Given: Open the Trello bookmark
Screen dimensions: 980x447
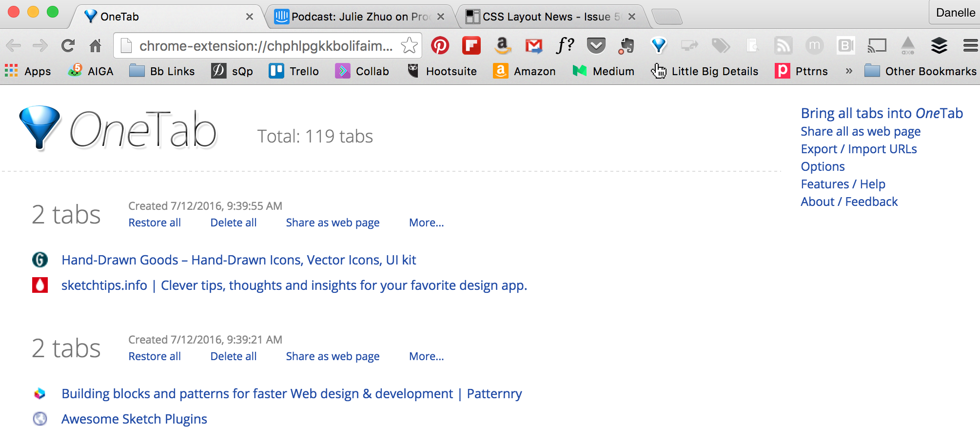Looking at the screenshot, I should click(x=294, y=71).
